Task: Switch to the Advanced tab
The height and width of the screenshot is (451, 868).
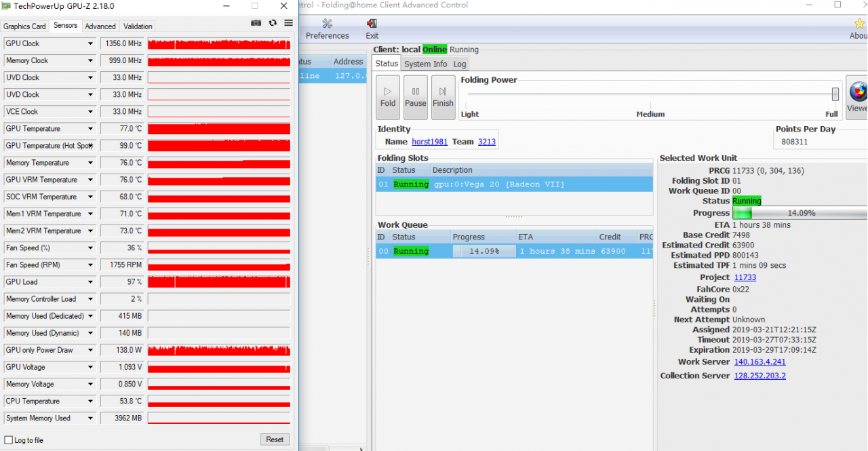Action: pyautogui.click(x=100, y=26)
